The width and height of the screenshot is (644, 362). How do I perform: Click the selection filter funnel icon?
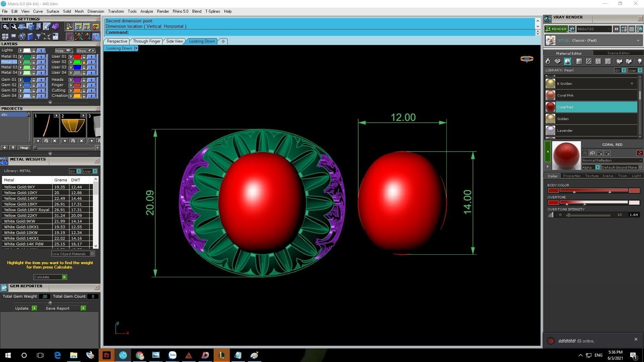point(38,36)
